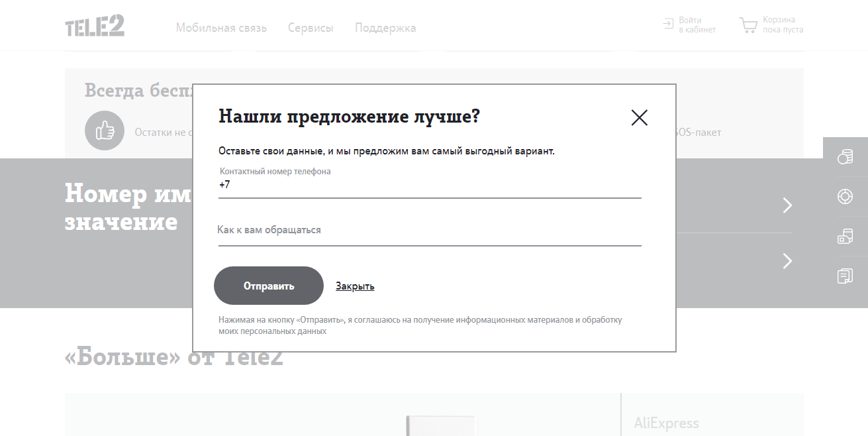Open the Поддержка menu
The image size is (868, 436).
click(x=385, y=28)
